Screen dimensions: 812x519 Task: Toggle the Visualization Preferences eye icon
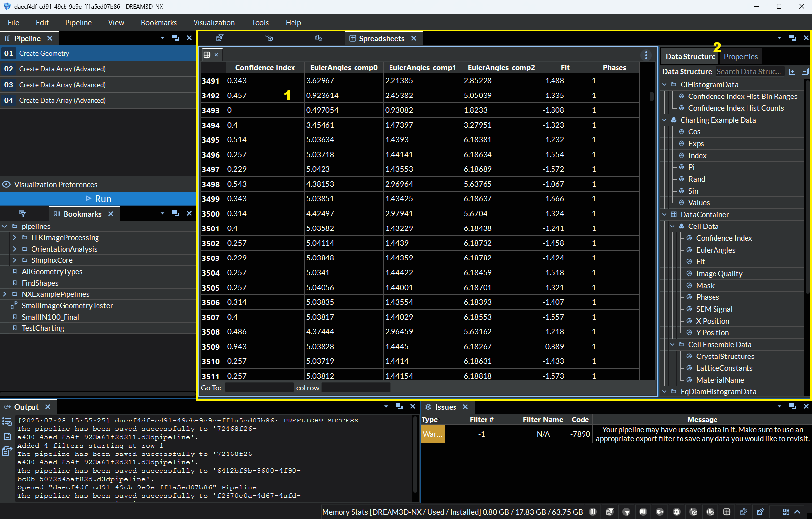(7, 185)
